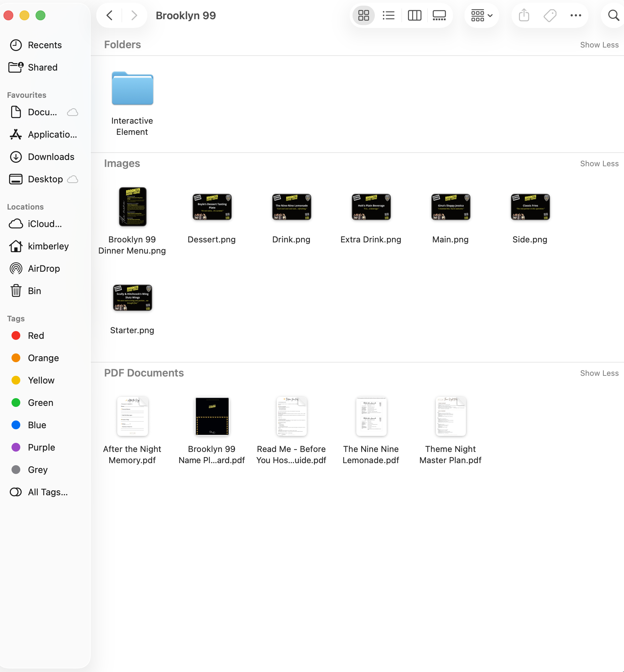
Task: Collapse Folders with Show Less
Action: [x=599, y=45]
